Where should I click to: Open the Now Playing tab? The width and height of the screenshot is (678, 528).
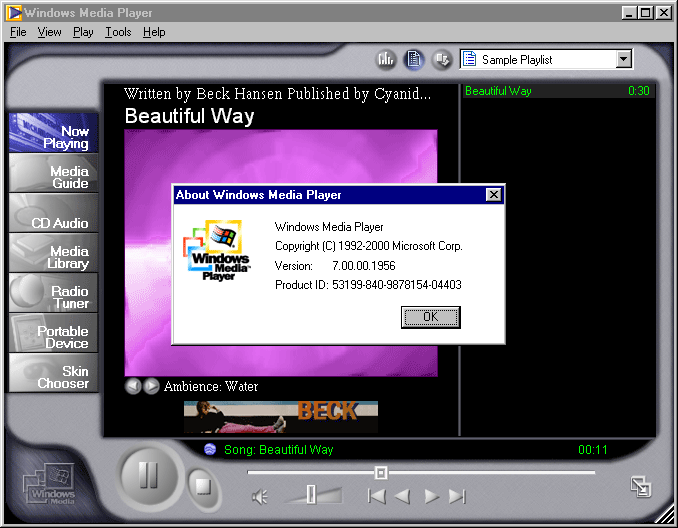coord(54,133)
